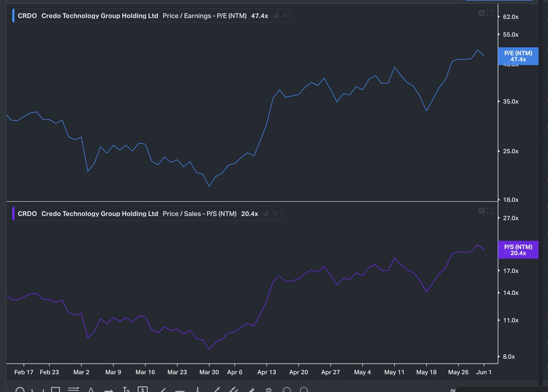
Task: Click the purple P/S (NTM) 20.4x axis tag
Action: click(x=518, y=250)
